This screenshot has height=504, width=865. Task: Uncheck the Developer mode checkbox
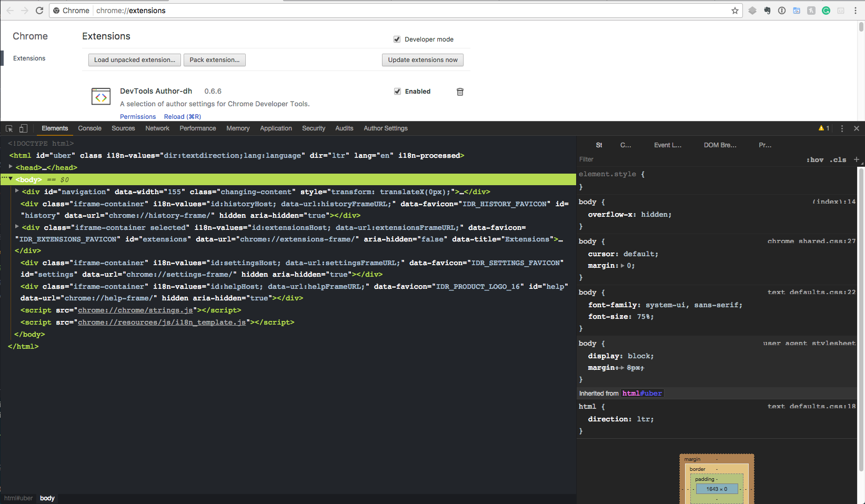397,39
